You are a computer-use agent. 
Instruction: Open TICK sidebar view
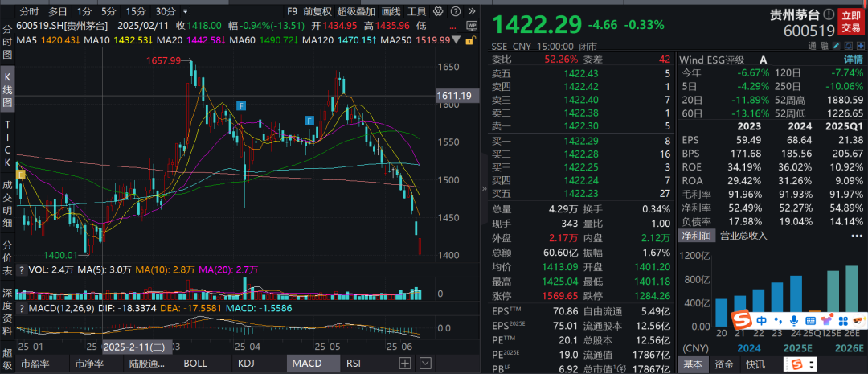coord(7,144)
